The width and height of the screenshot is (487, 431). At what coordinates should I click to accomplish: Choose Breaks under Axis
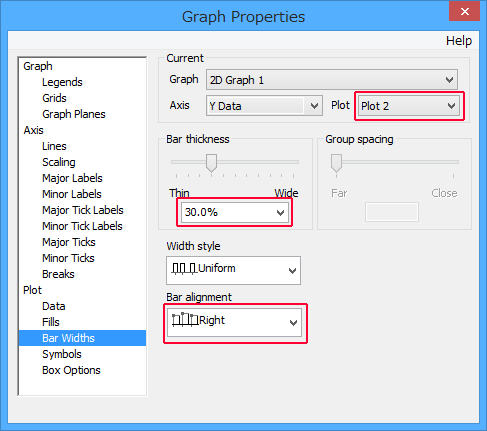[x=58, y=274]
